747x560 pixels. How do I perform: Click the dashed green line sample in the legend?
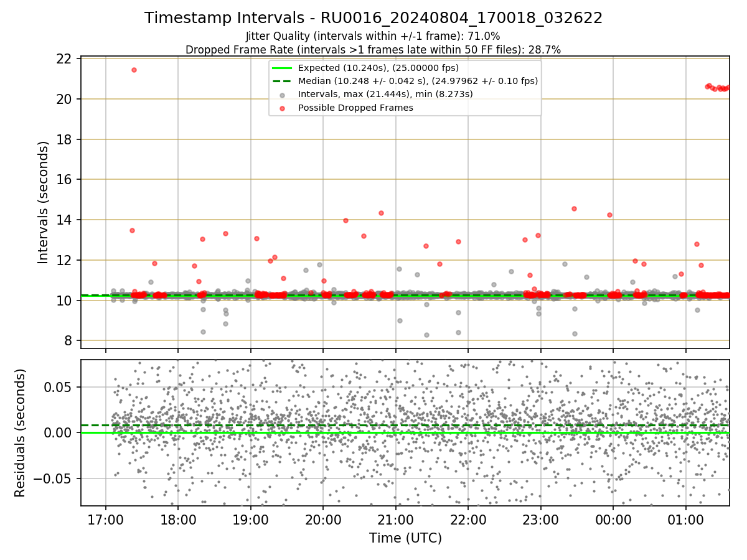283,82
